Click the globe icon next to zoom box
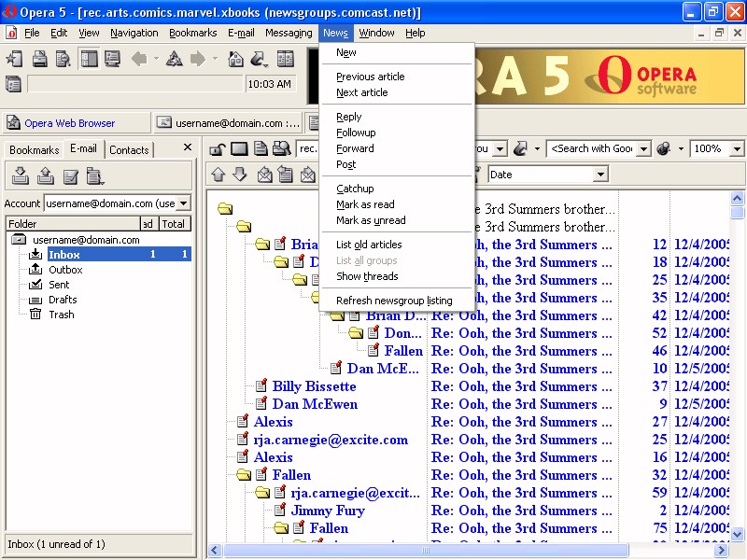The image size is (747, 560). point(664,149)
